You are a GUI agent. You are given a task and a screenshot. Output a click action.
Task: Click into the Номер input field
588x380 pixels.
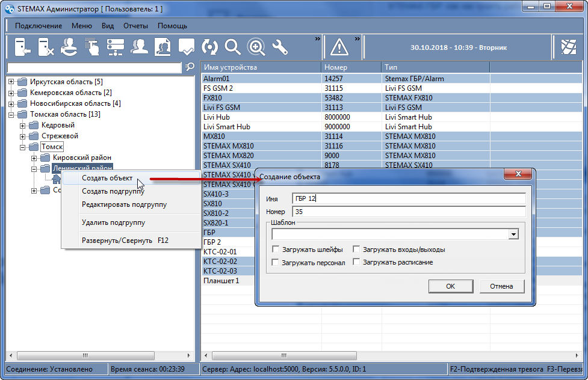click(409, 212)
